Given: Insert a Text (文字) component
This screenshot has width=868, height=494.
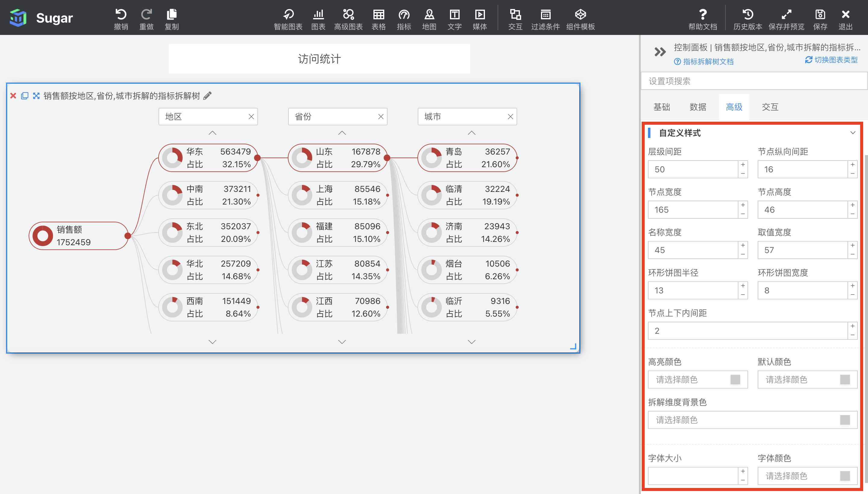Looking at the screenshot, I should click(454, 19).
